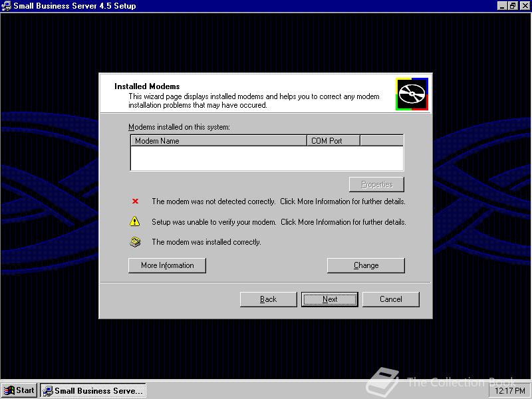
Task: Click the disabled Properties button
Action: click(376, 184)
